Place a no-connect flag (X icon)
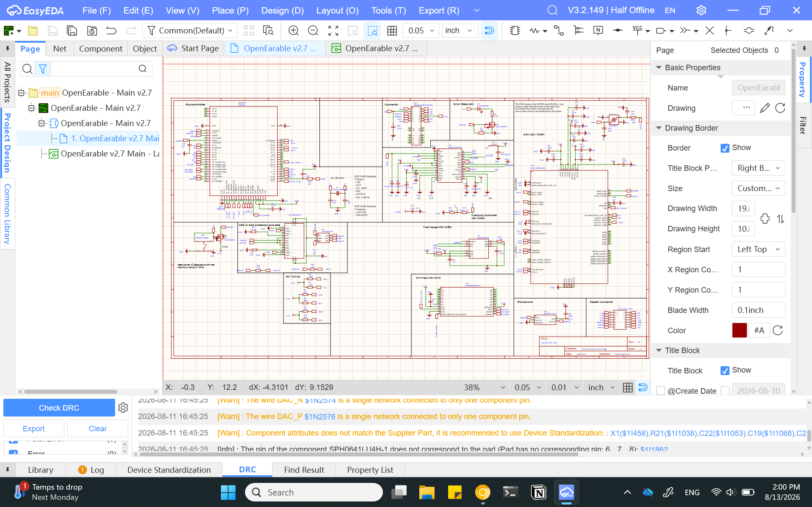Screen dimensions: 812x507 point(710,30)
